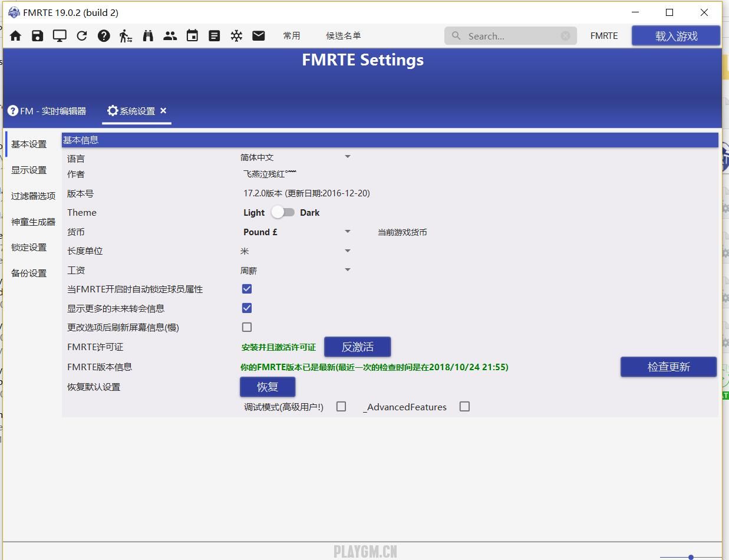Enable 调试模式(高级用户!) checkbox

341,406
